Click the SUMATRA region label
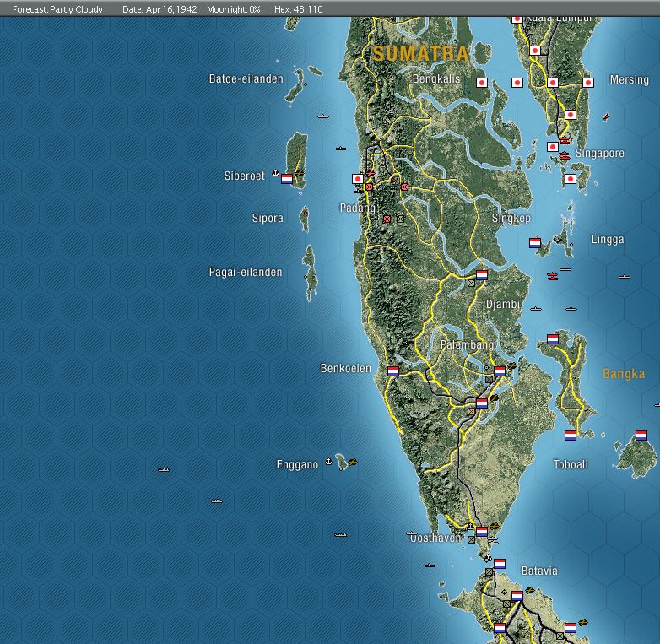The height and width of the screenshot is (644, 660). [x=420, y=54]
